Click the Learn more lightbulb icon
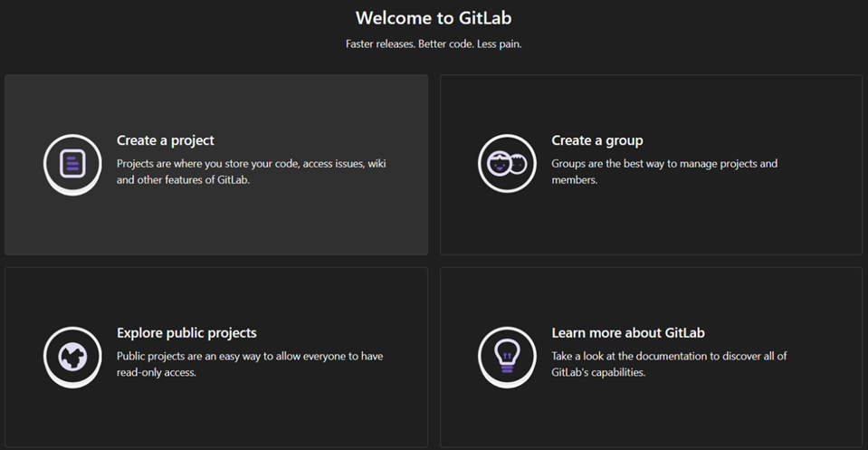This screenshot has width=868, height=450. [507, 356]
